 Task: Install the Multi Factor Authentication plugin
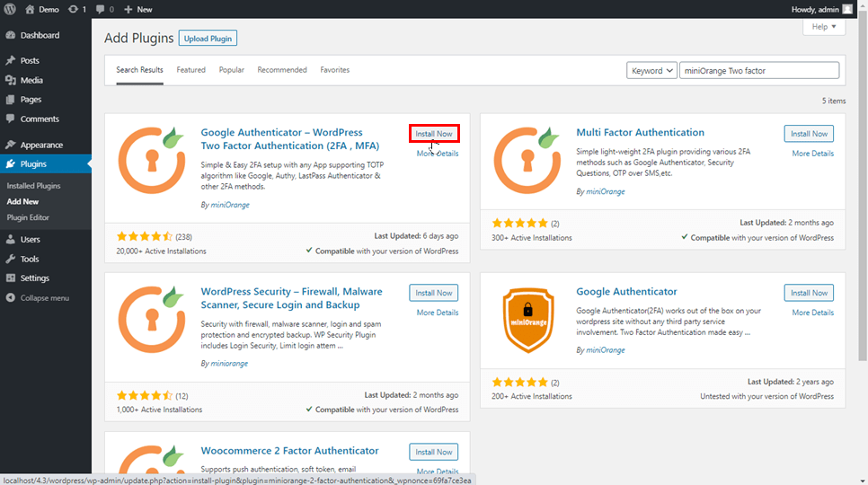(809, 134)
